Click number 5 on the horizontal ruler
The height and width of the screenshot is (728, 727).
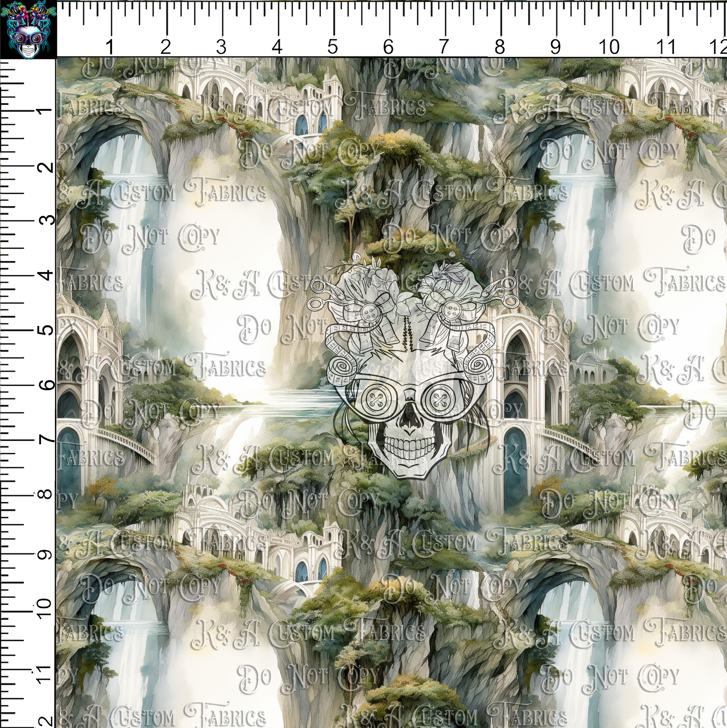point(332,47)
